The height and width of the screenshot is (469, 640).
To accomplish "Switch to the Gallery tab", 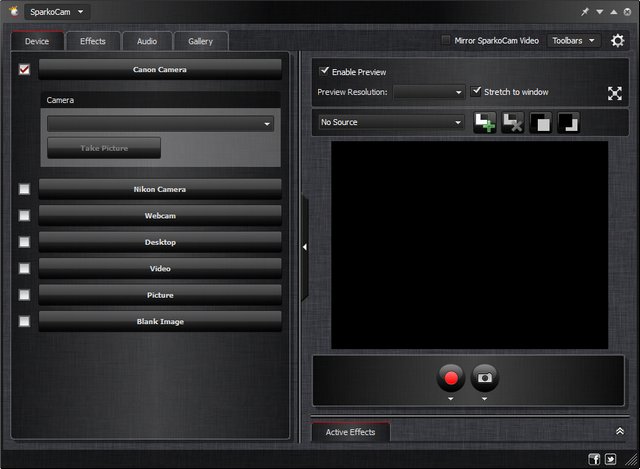I will coord(200,41).
